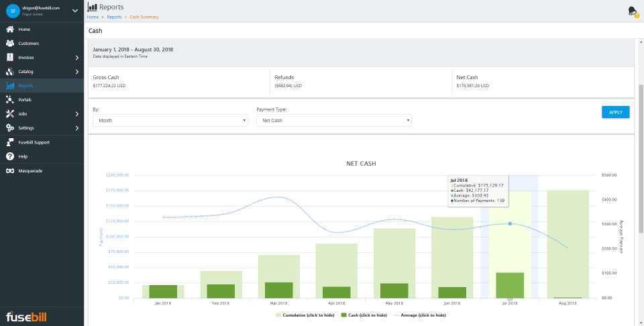Screen dimensions: 644x326
Task: Hide the Cumulative series in legend
Action: tap(305, 315)
